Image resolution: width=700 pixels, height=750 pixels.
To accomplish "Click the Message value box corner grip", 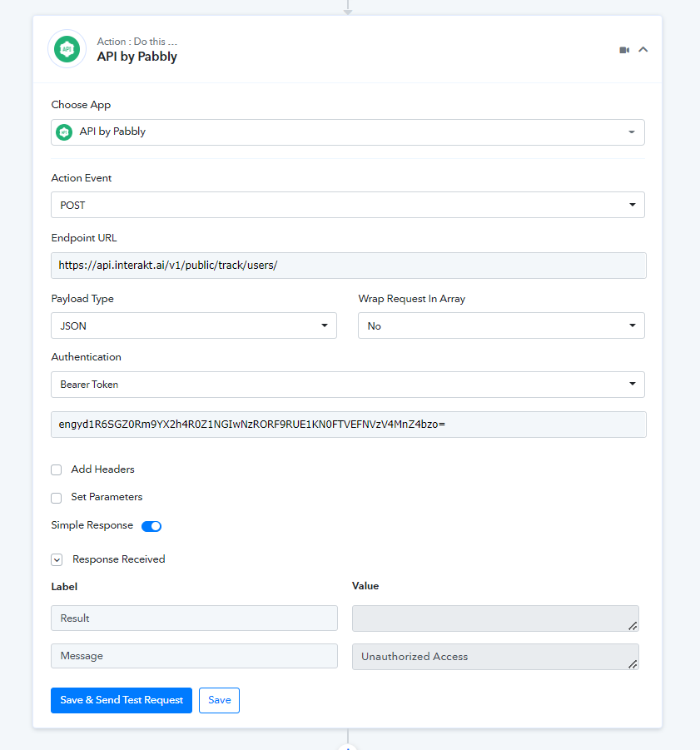I will (633, 664).
